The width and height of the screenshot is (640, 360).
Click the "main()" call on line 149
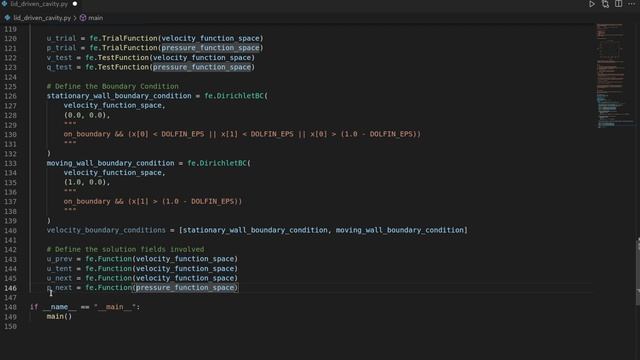point(59,317)
